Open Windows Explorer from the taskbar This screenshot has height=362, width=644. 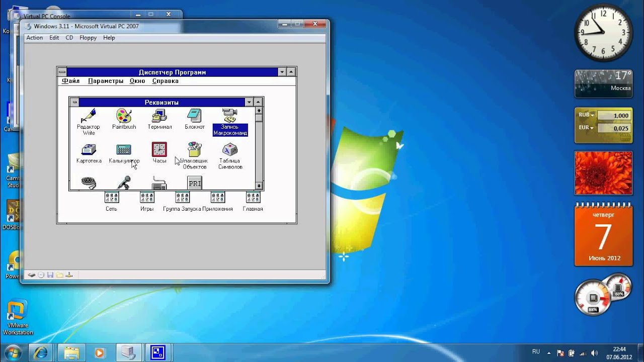tap(71, 352)
